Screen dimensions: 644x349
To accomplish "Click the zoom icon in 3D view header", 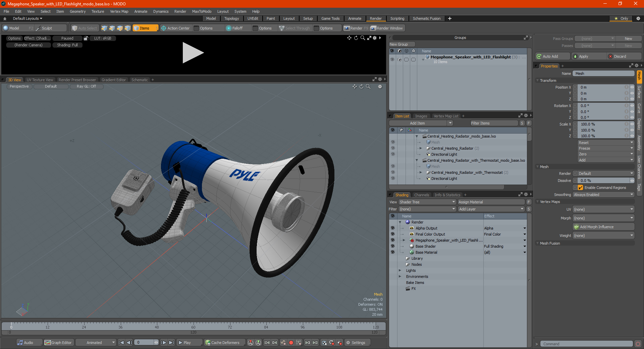I will point(368,87).
